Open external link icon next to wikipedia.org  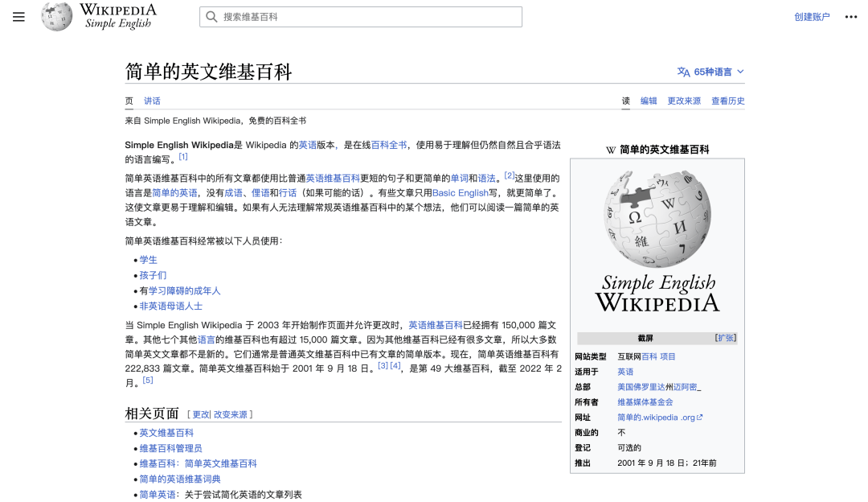coord(700,418)
